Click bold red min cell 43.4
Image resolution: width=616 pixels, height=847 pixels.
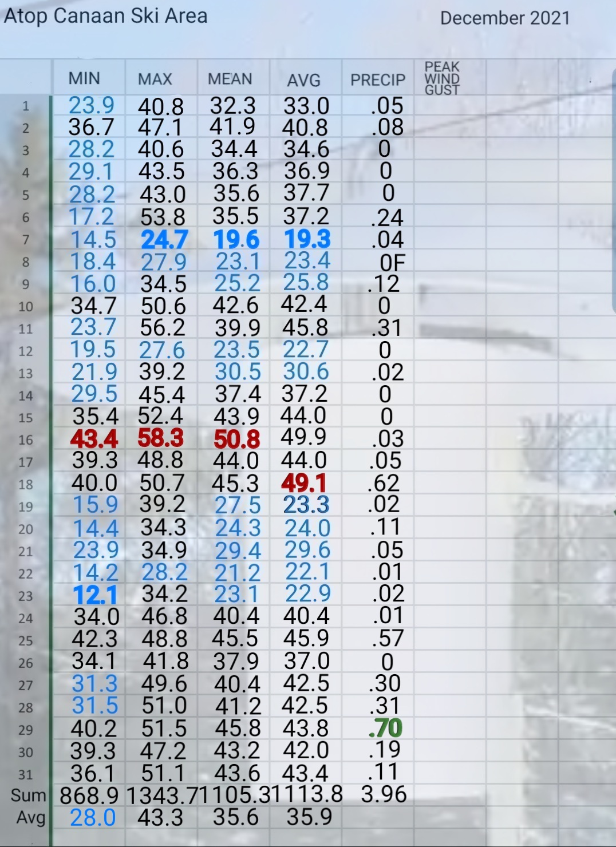94,440
